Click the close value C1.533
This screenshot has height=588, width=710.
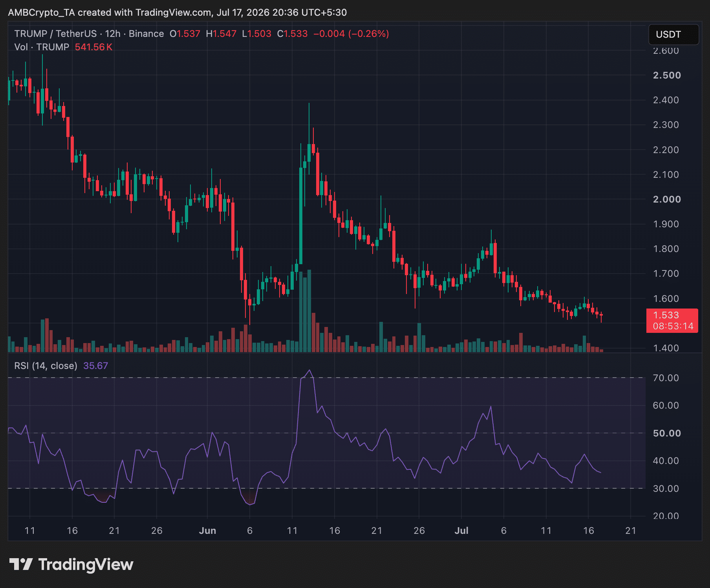(292, 34)
